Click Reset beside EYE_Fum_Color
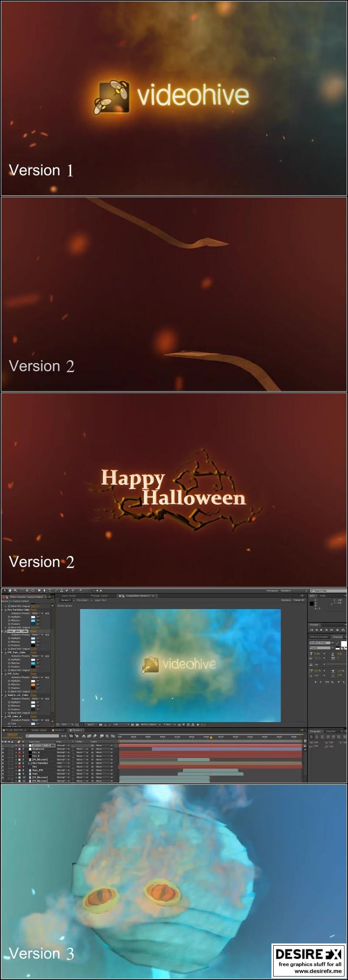This screenshot has height=980, width=348. (x=33, y=652)
